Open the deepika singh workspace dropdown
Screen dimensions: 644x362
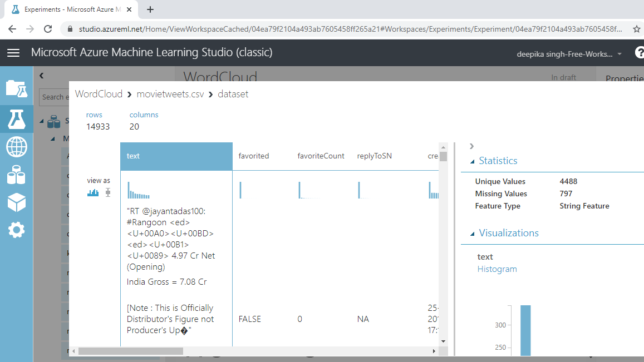[x=569, y=54]
